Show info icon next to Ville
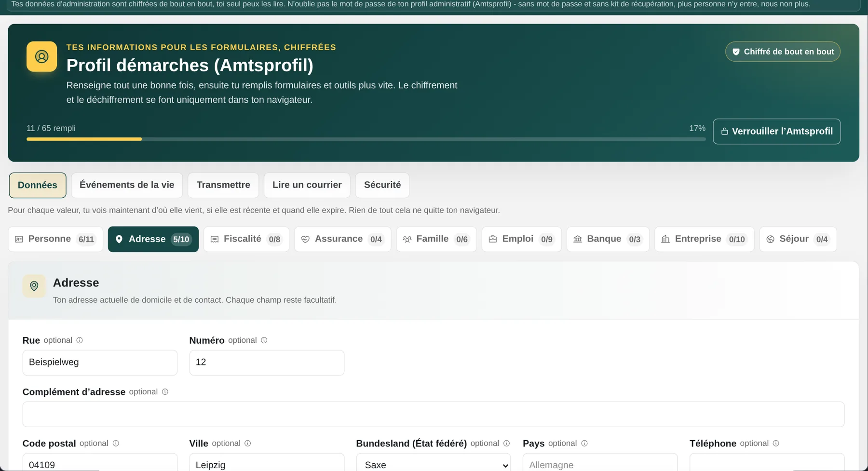The width and height of the screenshot is (868, 471). point(248,444)
